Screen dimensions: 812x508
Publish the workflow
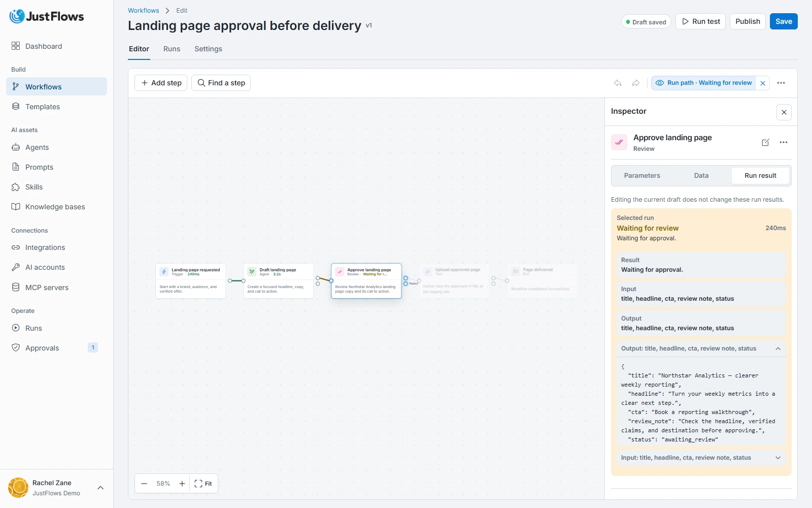pyautogui.click(x=748, y=21)
